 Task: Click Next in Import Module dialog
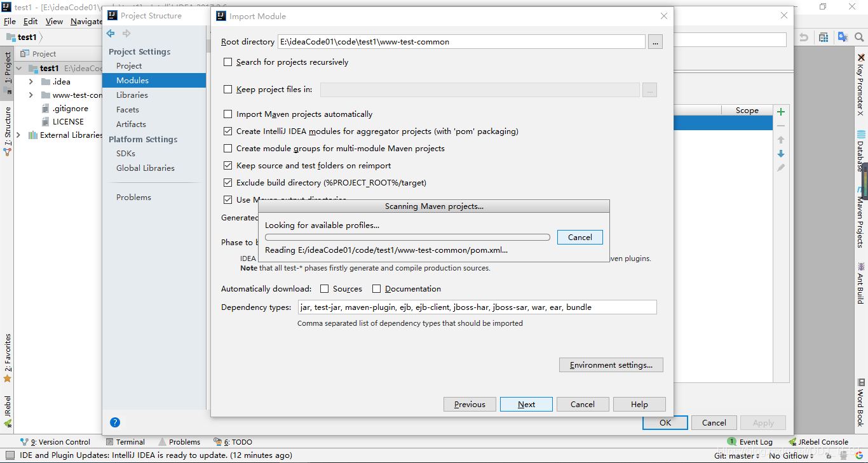click(x=526, y=405)
